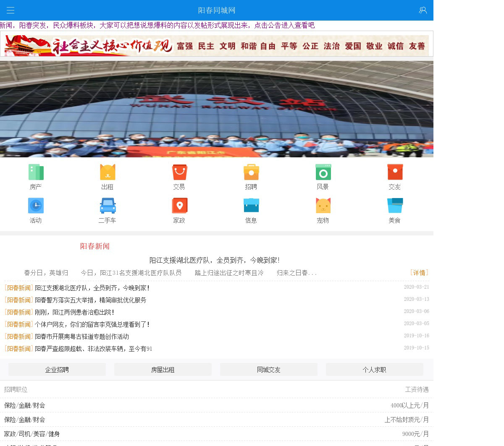
Task: Open the 美食 category icon
Action: (395, 206)
